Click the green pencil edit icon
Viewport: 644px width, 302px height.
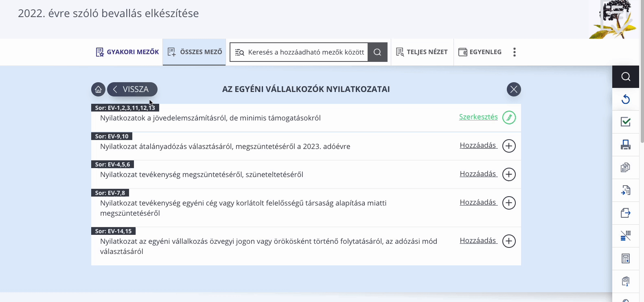[x=509, y=117]
